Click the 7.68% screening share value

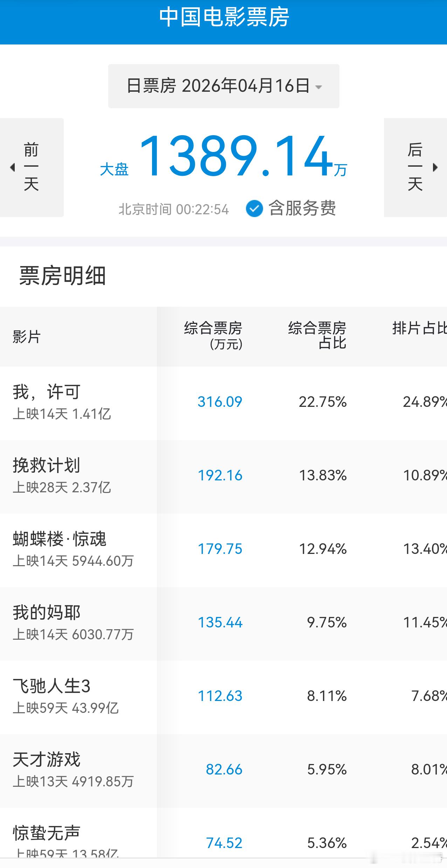(429, 696)
